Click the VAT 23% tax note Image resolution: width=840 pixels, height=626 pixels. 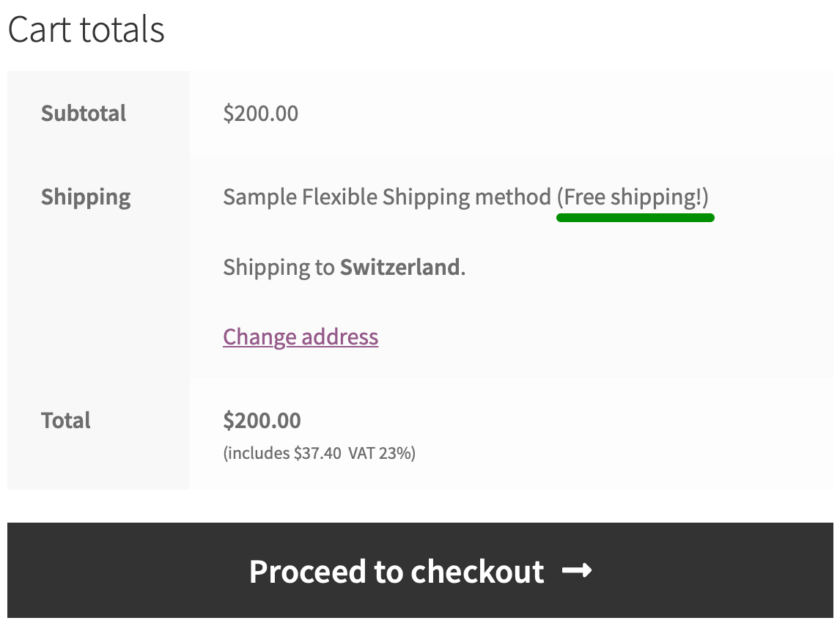380,453
